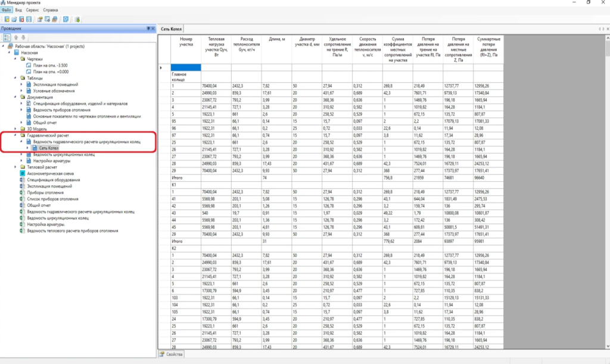Switch to the Сеть Котел tab
Screen dimensions: 610x364
[171, 29]
